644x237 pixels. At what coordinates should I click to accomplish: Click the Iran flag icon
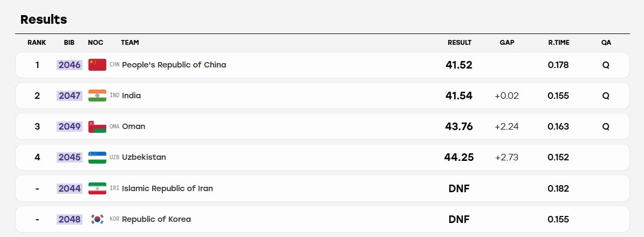(97, 188)
